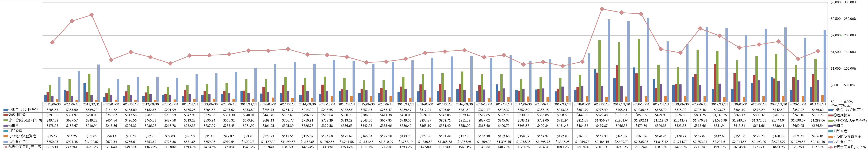This screenshot has height=150, width=868.
Task: Select the 2018/06/30 date column header
Action: (x=602, y=104)
